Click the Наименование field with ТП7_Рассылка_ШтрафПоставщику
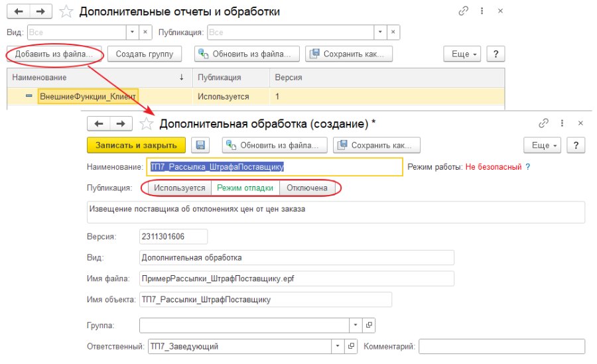 click(275, 167)
